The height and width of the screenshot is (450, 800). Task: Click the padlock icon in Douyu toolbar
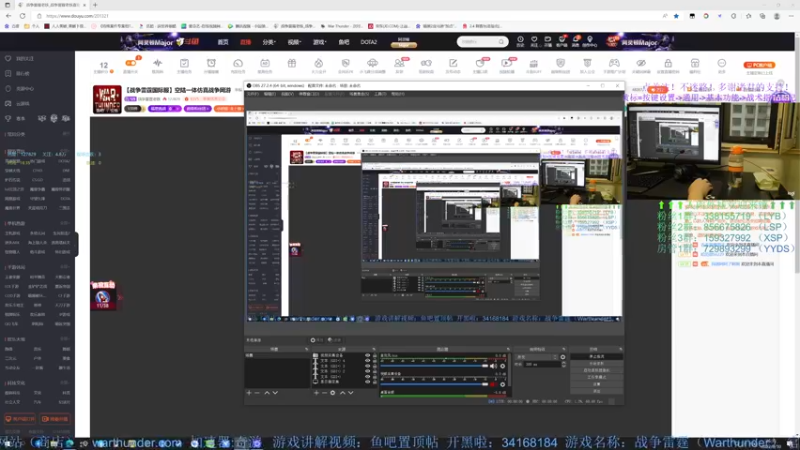668,63
